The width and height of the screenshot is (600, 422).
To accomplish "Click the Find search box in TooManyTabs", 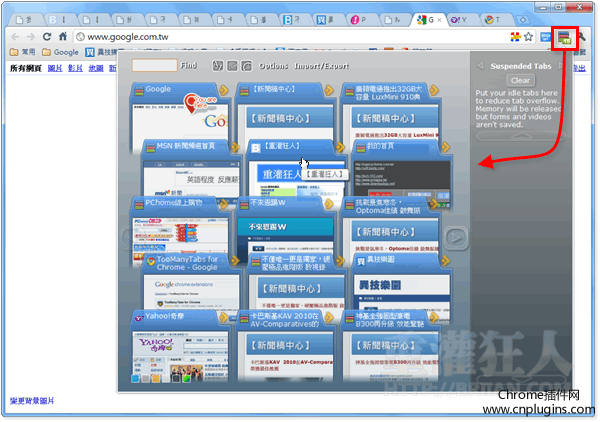I will [155, 65].
